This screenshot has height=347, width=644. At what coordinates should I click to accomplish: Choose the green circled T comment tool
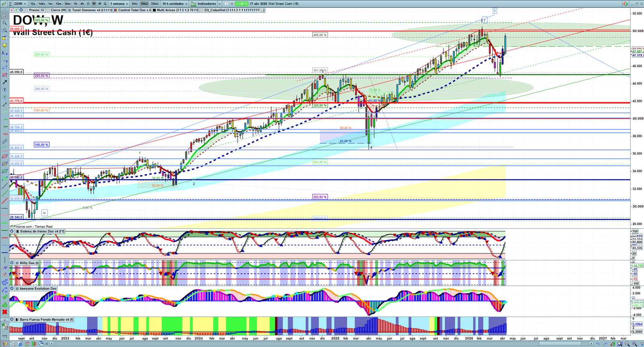coord(4,97)
